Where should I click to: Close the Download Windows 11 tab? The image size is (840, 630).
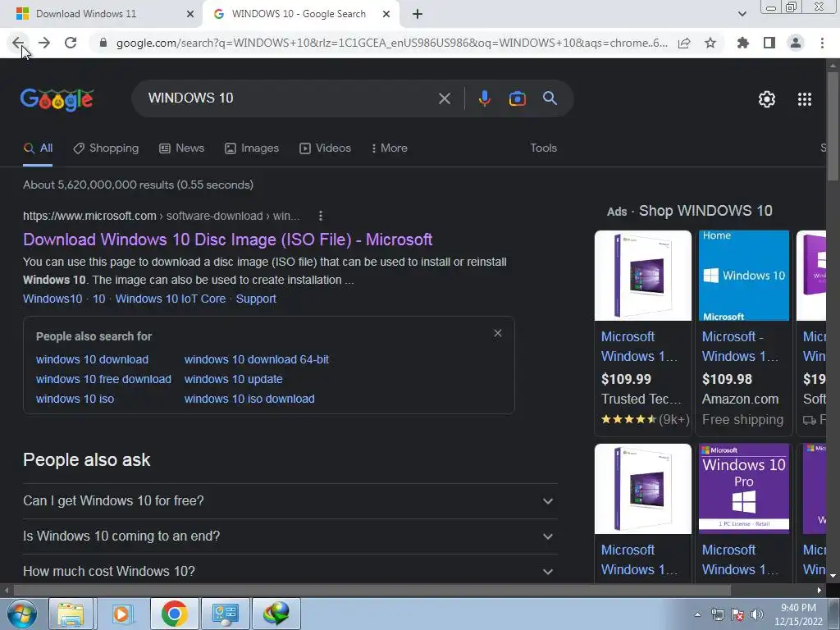190,14
